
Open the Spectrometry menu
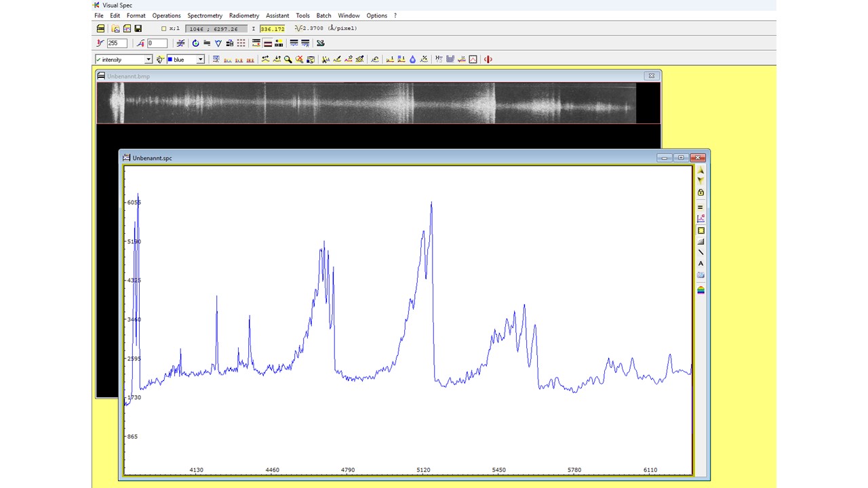click(205, 16)
